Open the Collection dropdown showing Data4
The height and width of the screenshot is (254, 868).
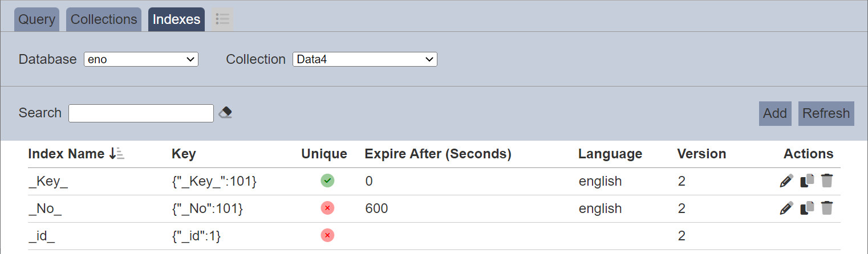click(364, 59)
